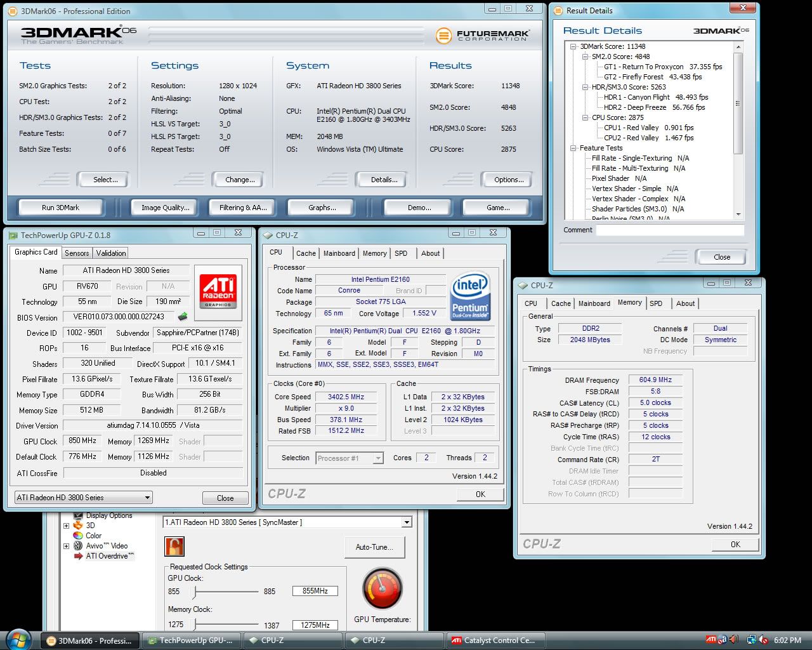Image resolution: width=812 pixels, height=650 pixels.
Task: Open the Windows Start orb
Action: [x=18, y=639]
